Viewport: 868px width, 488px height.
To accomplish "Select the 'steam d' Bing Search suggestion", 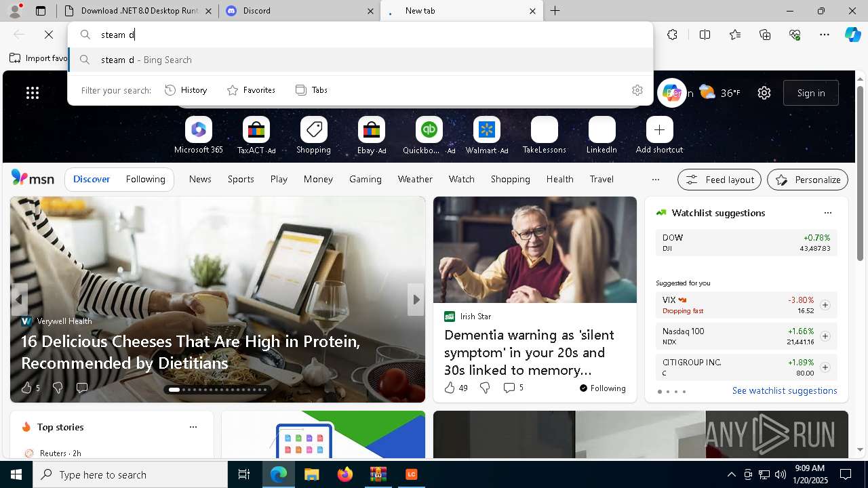I will [360, 60].
